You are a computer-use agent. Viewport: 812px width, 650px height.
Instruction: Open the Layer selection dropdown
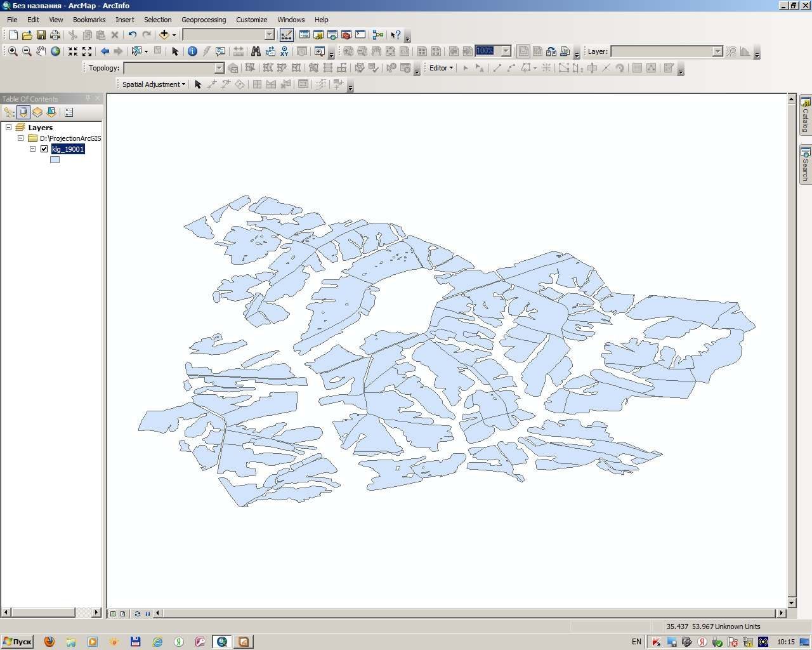[717, 51]
